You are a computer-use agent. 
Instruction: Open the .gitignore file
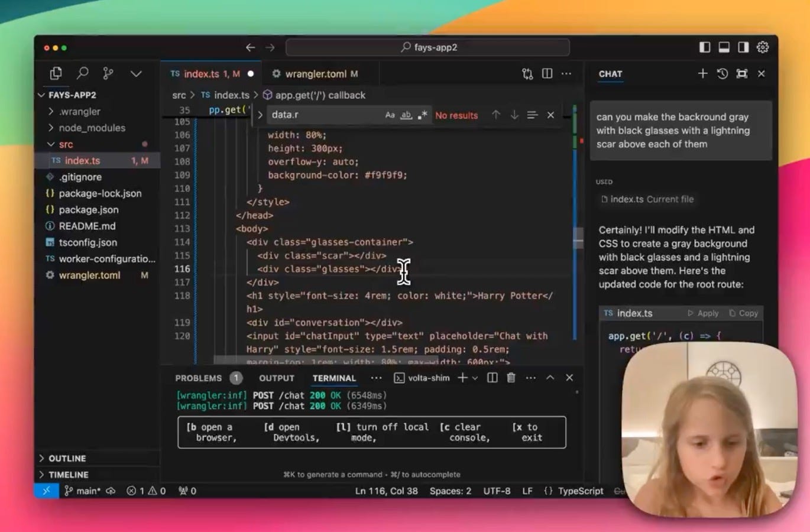(97, 177)
